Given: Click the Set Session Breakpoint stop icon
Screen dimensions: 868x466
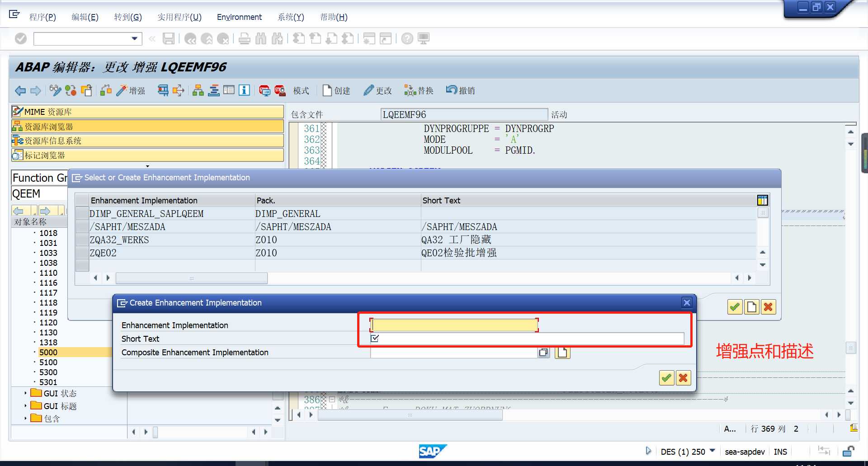Looking at the screenshot, I should [x=264, y=90].
